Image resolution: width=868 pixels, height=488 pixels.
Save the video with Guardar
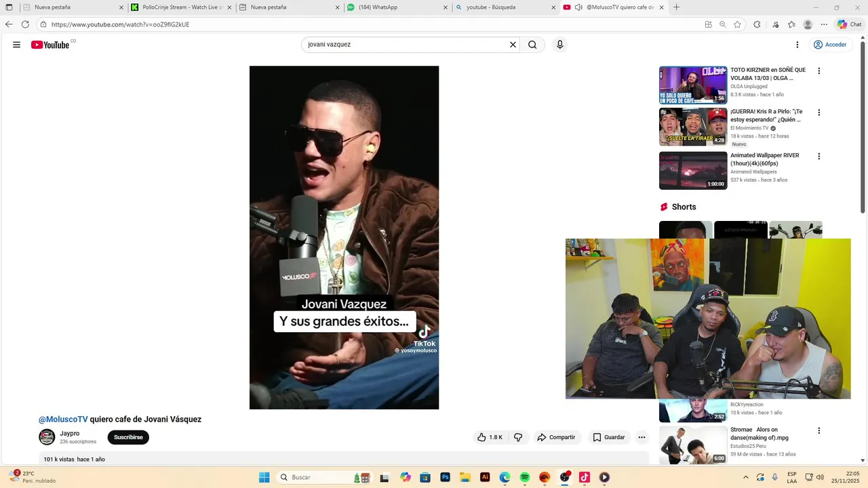coord(608,437)
